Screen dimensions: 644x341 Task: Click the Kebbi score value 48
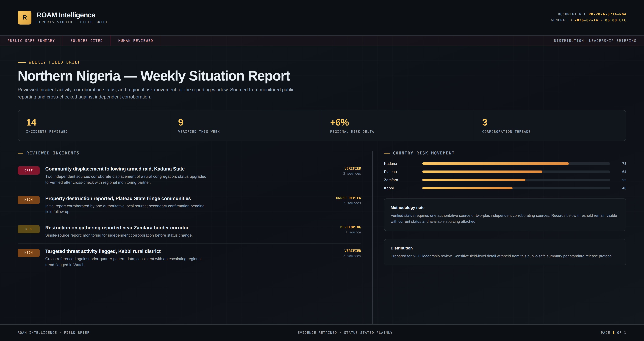(624, 188)
